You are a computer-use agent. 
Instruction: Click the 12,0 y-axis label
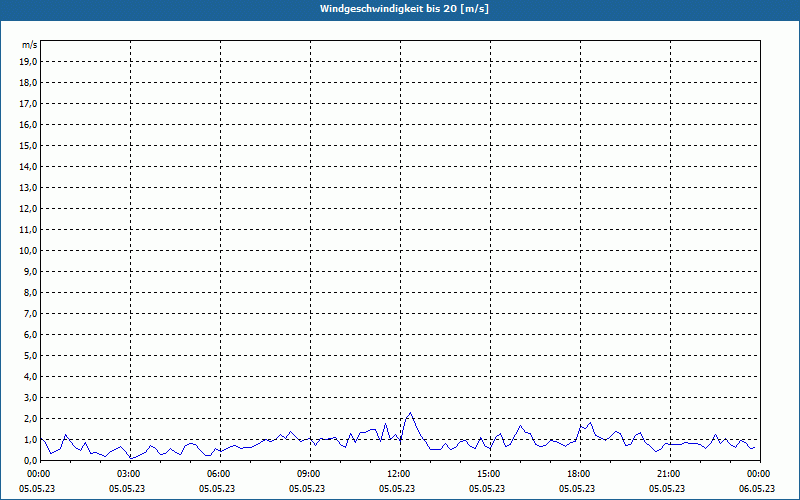(x=30, y=209)
